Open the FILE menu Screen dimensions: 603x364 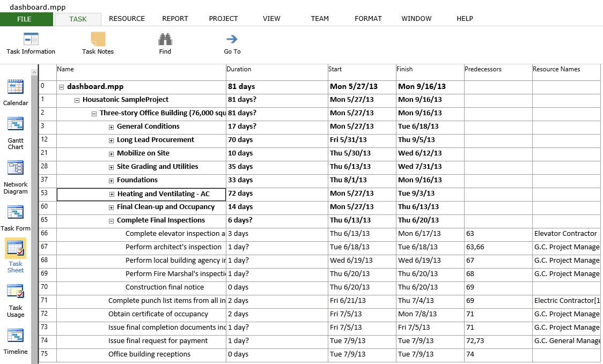(x=25, y=18)
